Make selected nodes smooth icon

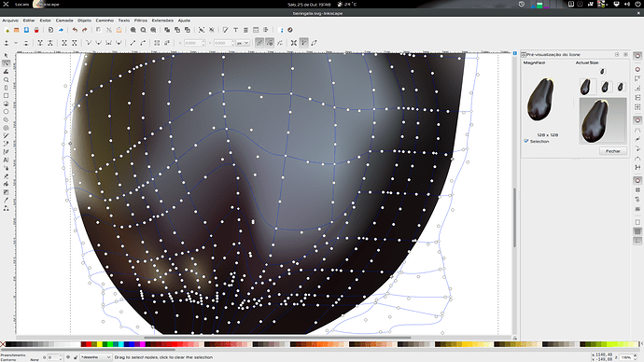tap(99, 43)
